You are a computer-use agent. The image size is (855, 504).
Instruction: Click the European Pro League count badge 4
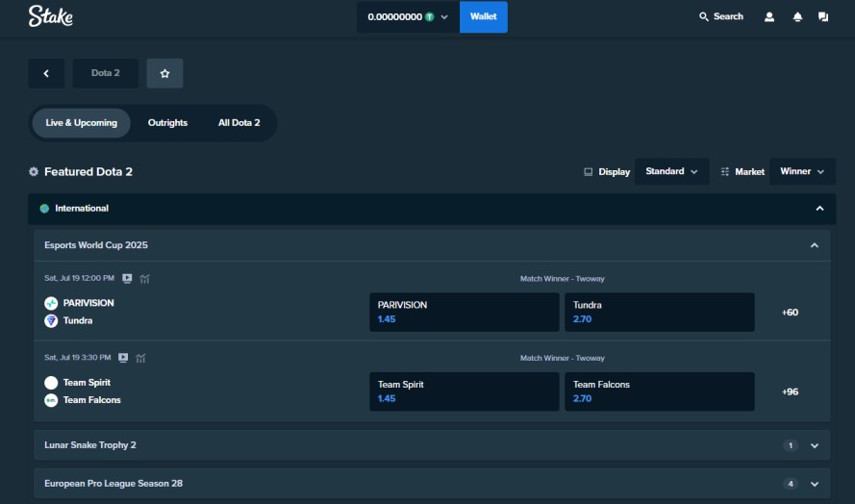(x=791, y=484)
